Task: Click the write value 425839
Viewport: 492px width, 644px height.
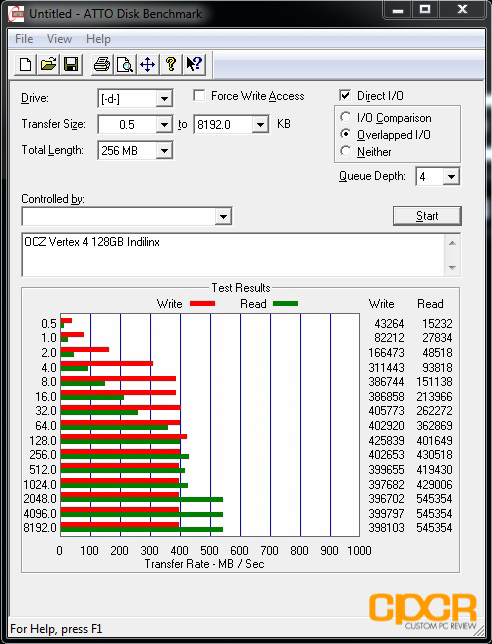Action: pos(386,440)
